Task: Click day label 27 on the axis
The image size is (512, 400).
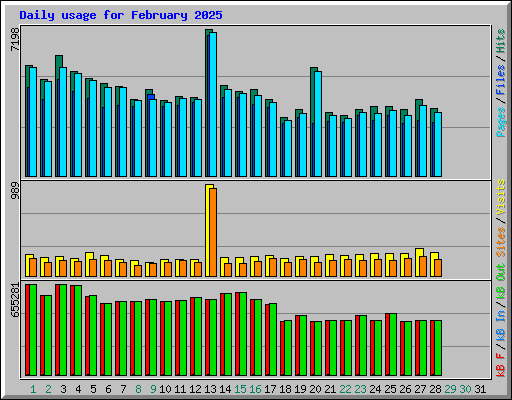Action: (420, 389)
